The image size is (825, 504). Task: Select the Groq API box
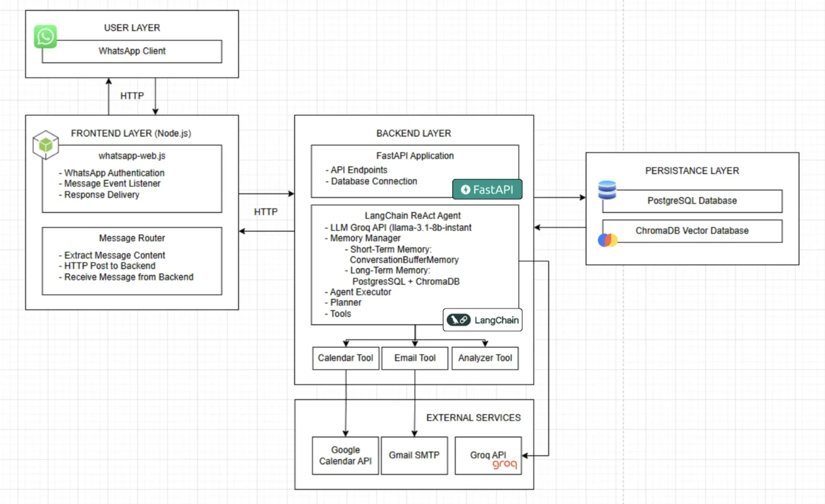point(488,456)
